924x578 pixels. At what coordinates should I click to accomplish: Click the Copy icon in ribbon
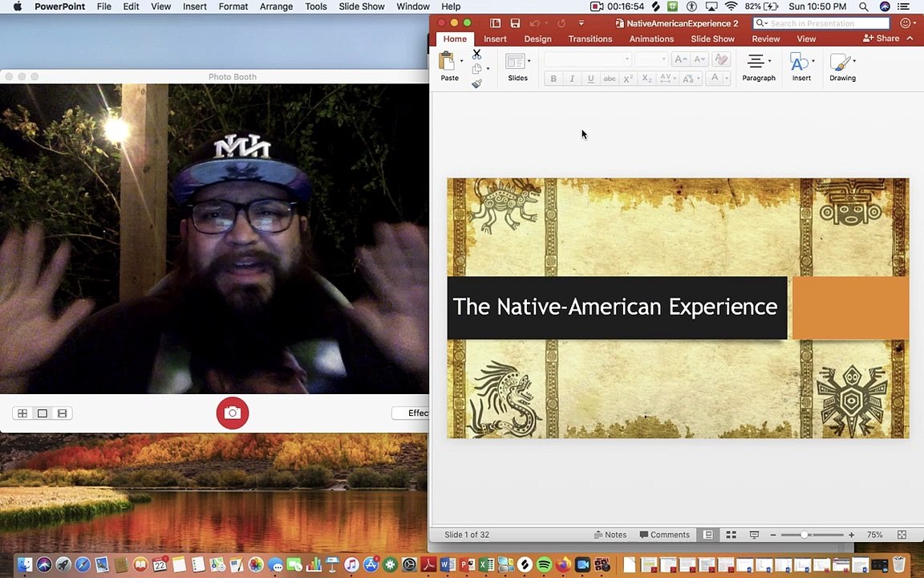(476, 69)
